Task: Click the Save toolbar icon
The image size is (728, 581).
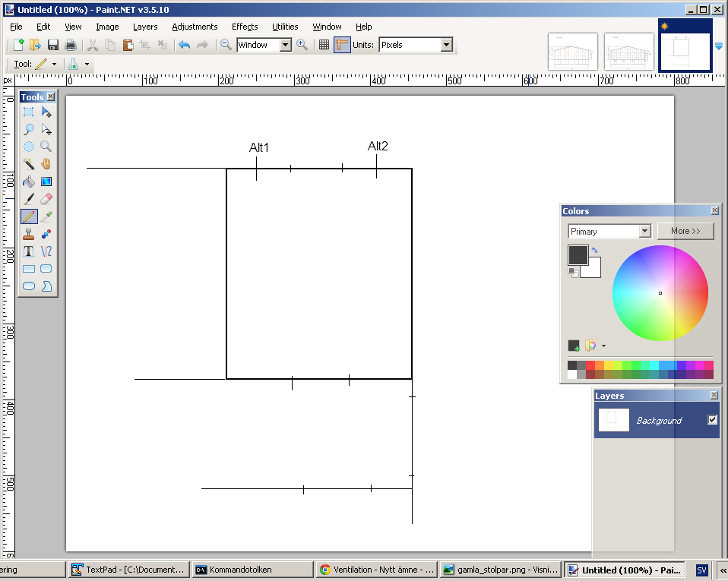Action: pos(53,45)
